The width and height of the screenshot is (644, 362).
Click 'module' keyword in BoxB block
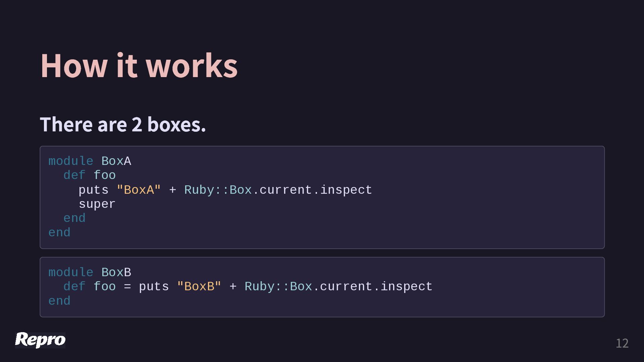(71, 273)
